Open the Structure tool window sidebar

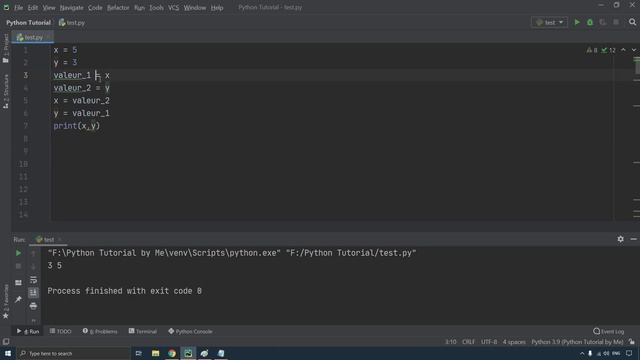point(6,91)
